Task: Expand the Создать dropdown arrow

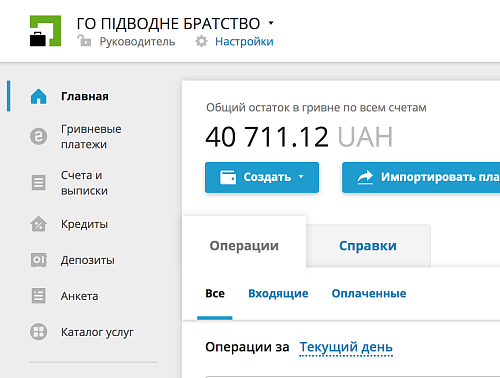Action: pyautogui.click(x=301, y=177)
